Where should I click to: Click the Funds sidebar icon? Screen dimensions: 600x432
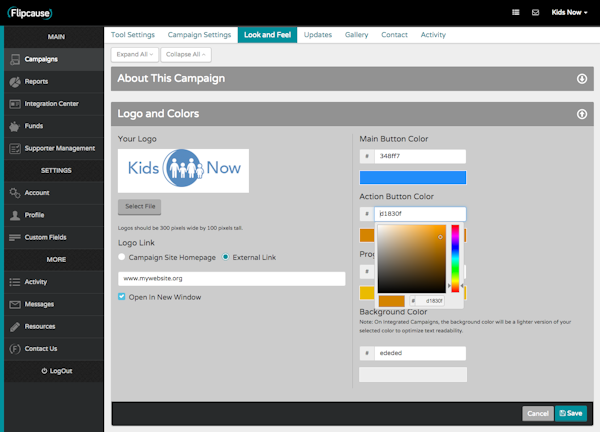pos(14,126)
